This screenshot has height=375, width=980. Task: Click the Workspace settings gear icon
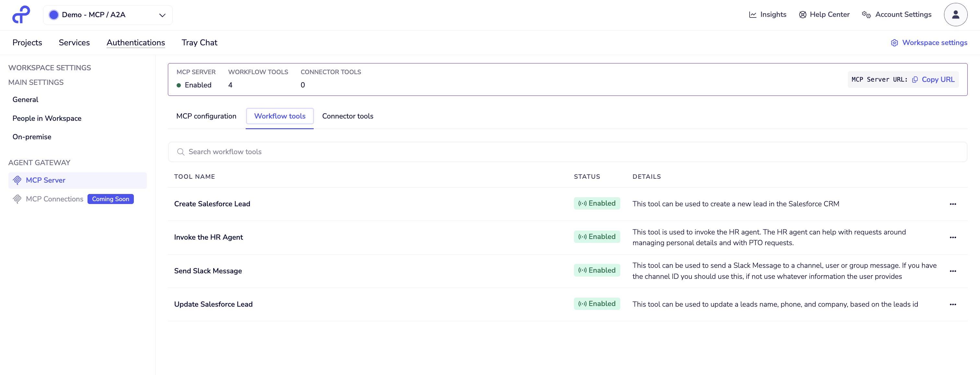click(x=894, y=43)
